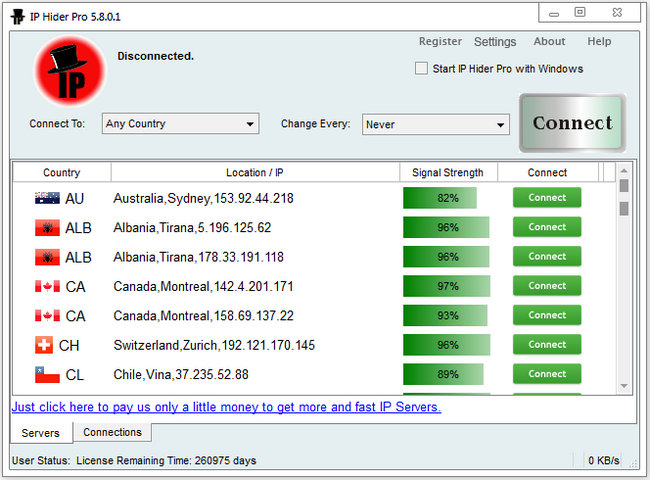Click server list scrollbar up arrow
The height and width of the screenshot is (480, 650).
(624, 170)
